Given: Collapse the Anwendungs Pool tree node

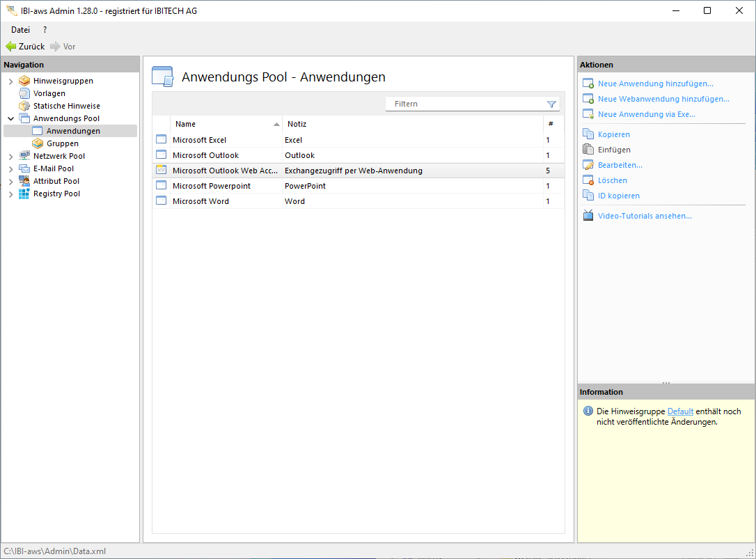Looking at the screenshot, I should pyautogui.click(x=10, y=119).
